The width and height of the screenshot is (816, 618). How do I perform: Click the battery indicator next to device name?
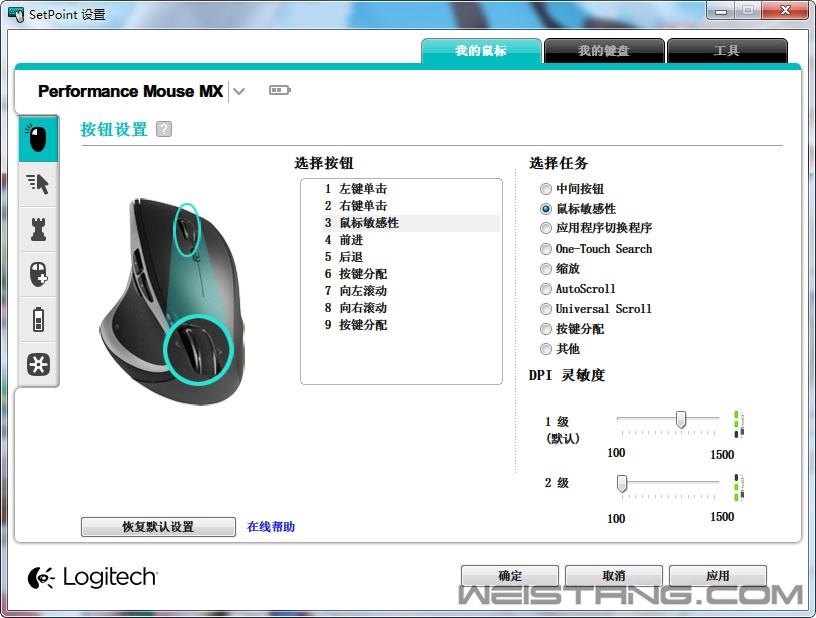(x=279, y=91)
